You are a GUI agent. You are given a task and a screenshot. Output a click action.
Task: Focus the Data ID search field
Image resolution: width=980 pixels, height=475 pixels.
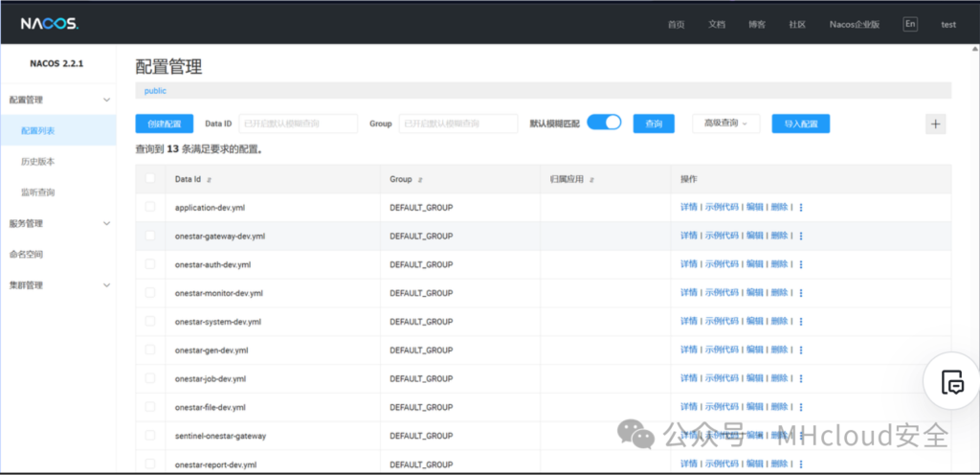point(299,124)
